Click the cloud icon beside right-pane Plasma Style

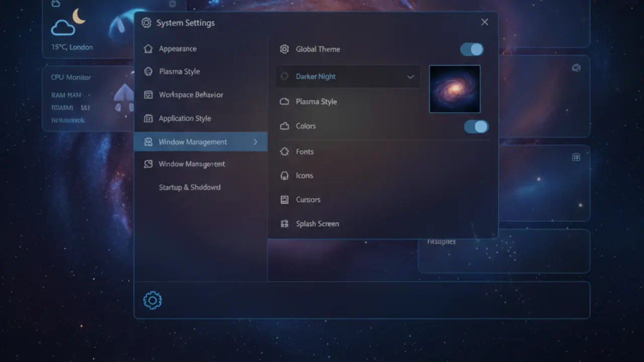284,102
